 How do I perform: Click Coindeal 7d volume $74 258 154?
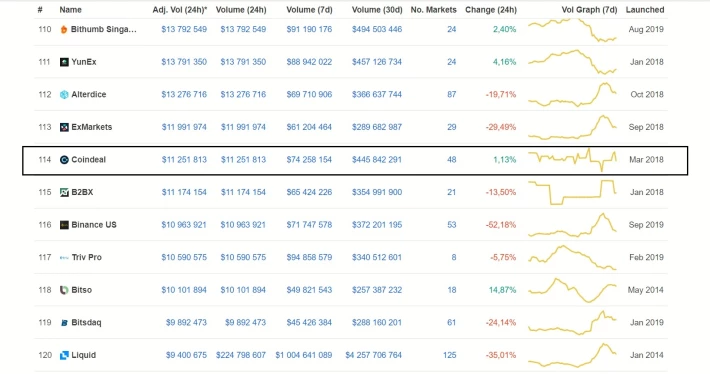point(309,160)
